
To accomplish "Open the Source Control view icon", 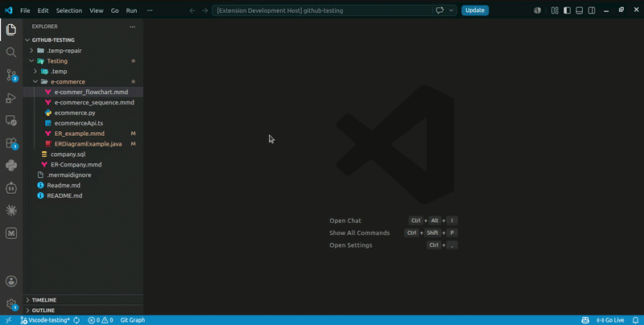I will coord(11,75).
